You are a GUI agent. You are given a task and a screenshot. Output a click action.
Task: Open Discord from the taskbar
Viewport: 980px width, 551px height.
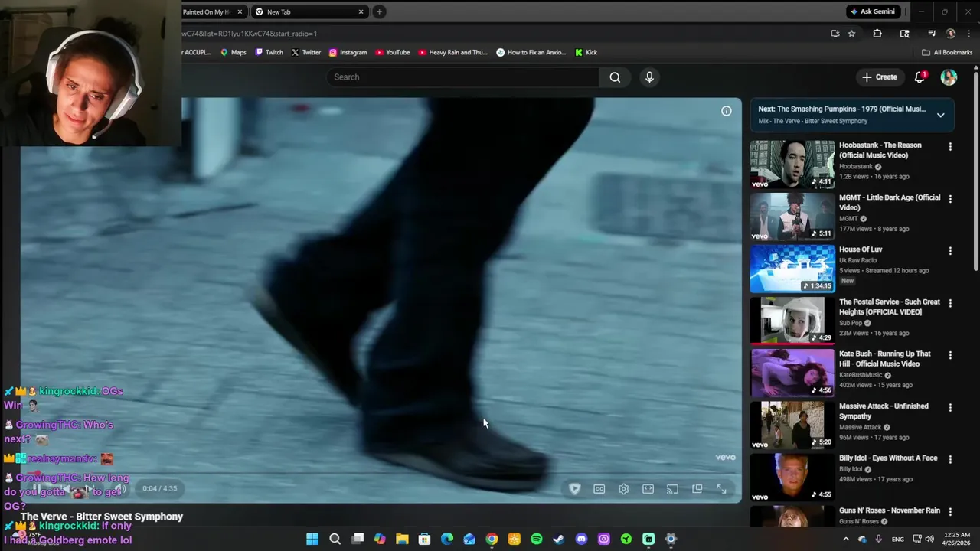(581, 540)
